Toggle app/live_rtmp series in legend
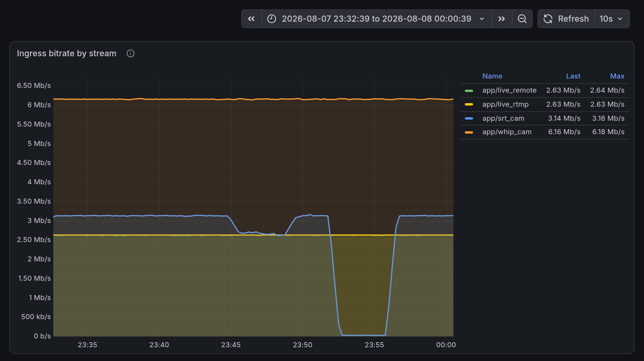This screenshot has height=361, width=644. click(x=505, y=104)
